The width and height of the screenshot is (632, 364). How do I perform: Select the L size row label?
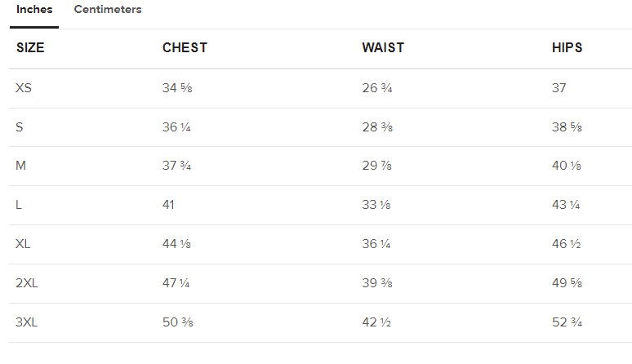pyautogui.click(x=19, y=205)
